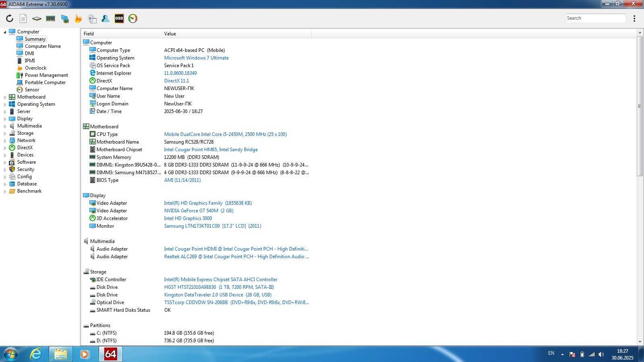The image size is (644, 362).
Task: Select IPMI in the sidebar
Action: tap(30, 61)
